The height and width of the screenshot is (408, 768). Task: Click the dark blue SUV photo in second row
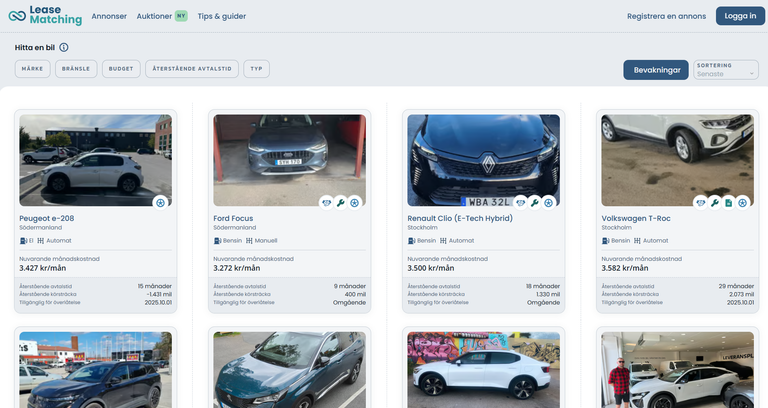96,370
